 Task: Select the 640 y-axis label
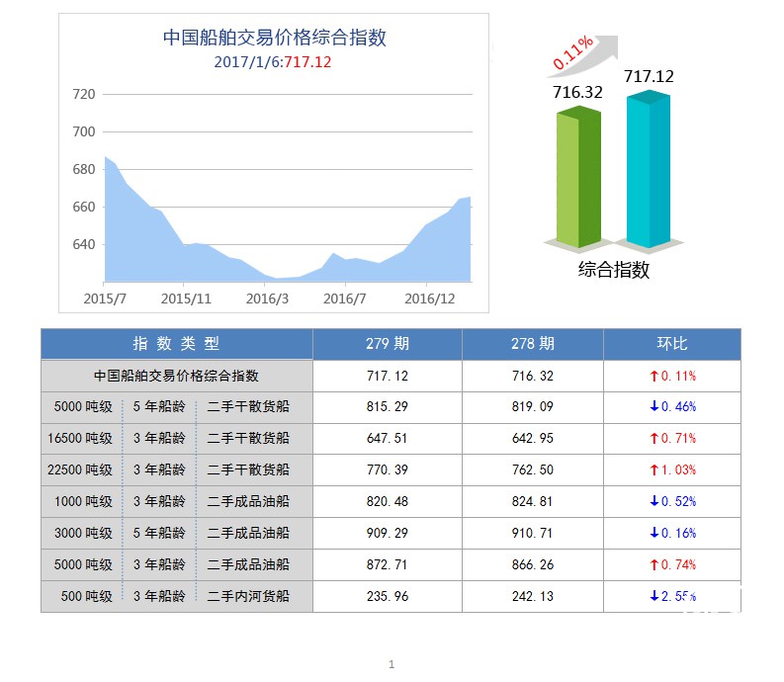pos(83,244)
